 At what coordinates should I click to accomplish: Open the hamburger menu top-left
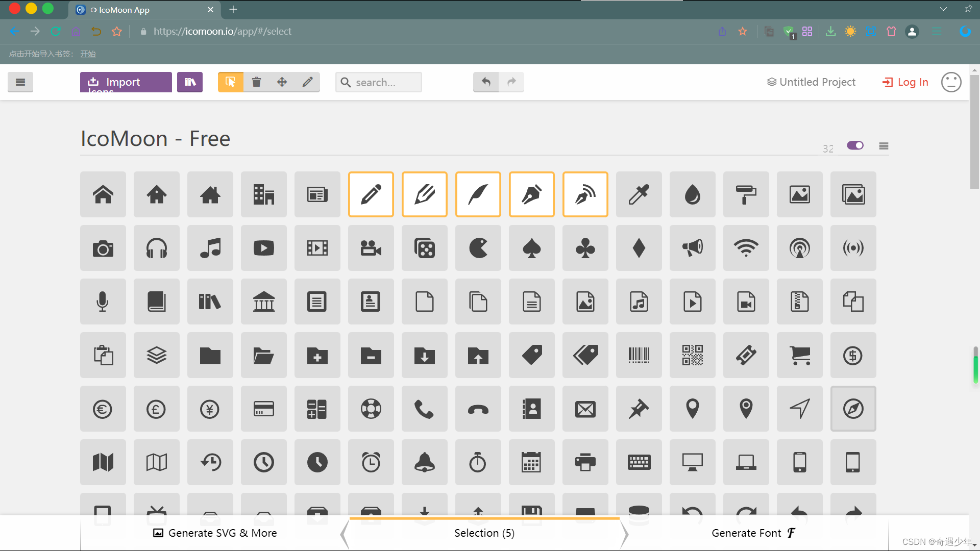pyautogui.click(x=21, y=82)
